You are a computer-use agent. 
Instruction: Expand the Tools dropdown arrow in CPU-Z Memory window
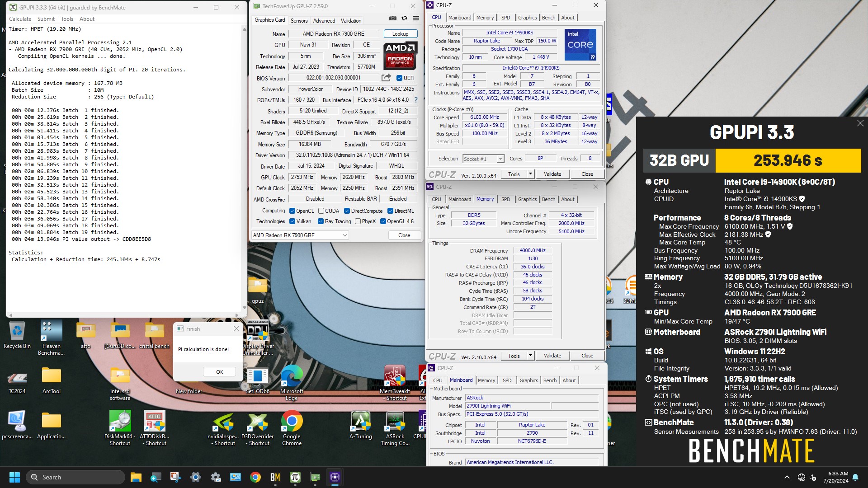tap(530, 356)
